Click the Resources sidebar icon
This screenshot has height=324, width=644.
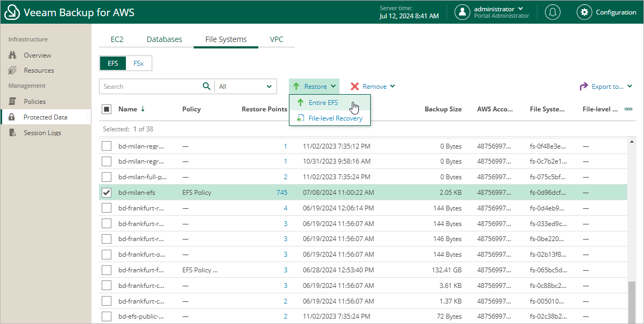click(13, 70)
